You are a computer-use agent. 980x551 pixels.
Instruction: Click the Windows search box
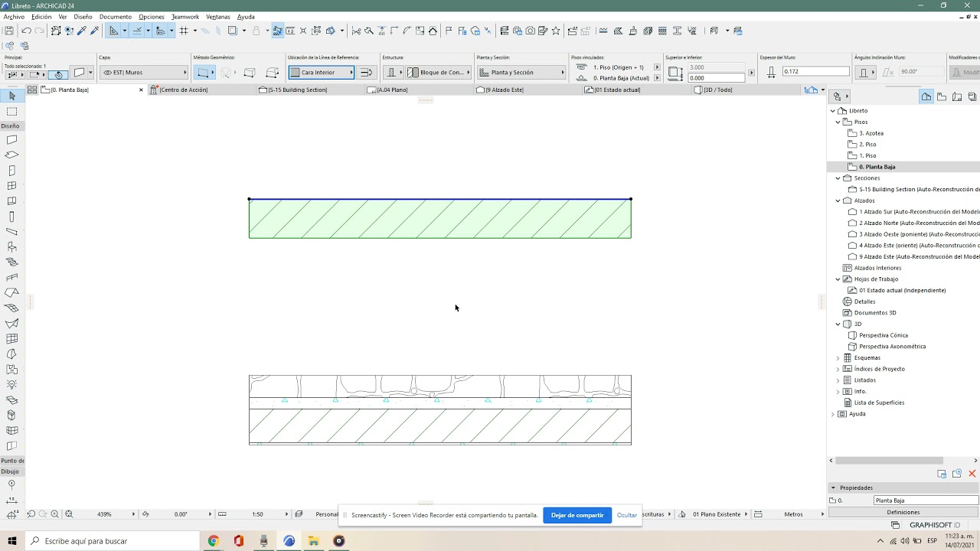click(x=113, y=541)
